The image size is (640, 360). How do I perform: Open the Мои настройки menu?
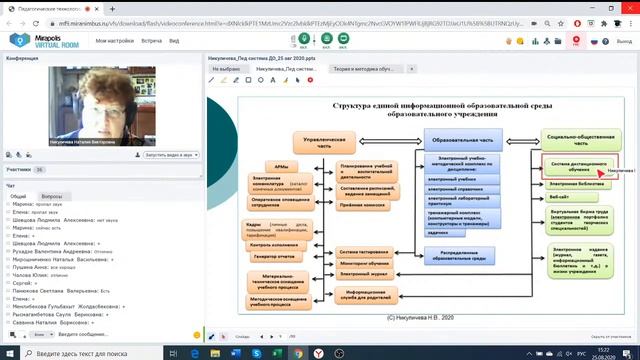[115, 41]
